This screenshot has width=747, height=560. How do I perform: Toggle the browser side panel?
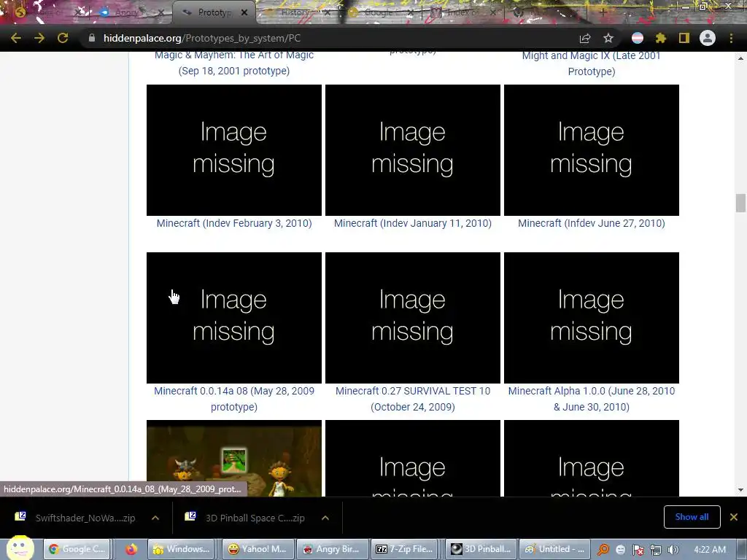684,38
